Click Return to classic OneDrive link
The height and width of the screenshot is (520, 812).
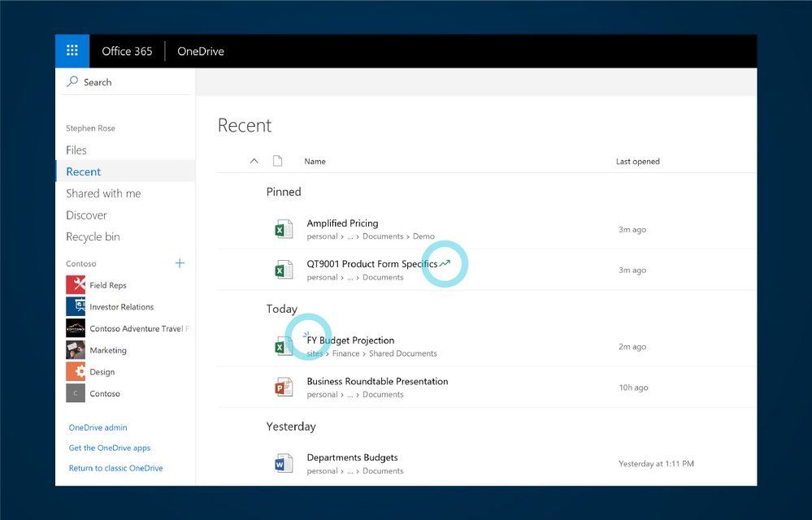[x=115, y=468]
